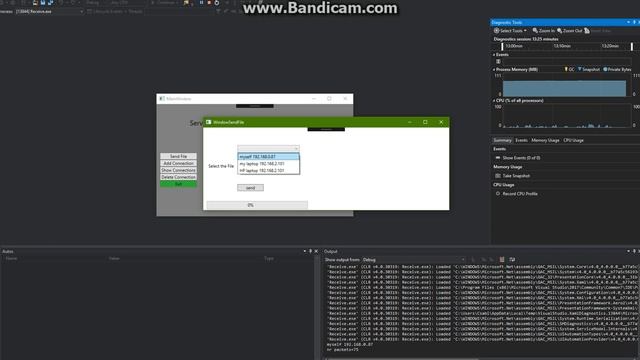Screen dimensions: 640x360
Task: Click Show Connections in MainWindow
Action: (178, 170)
